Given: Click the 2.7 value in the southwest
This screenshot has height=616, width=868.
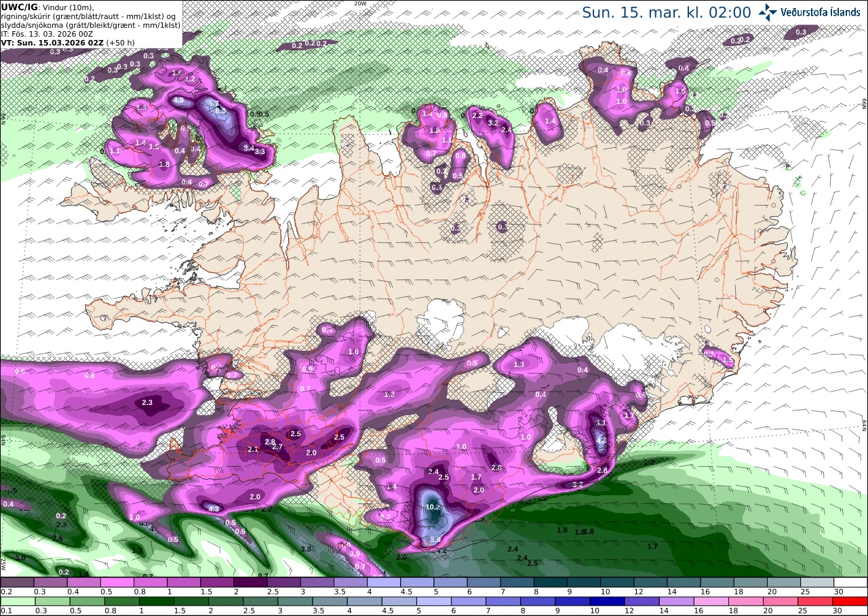Looking at the screenshot, I should (277, 446).
